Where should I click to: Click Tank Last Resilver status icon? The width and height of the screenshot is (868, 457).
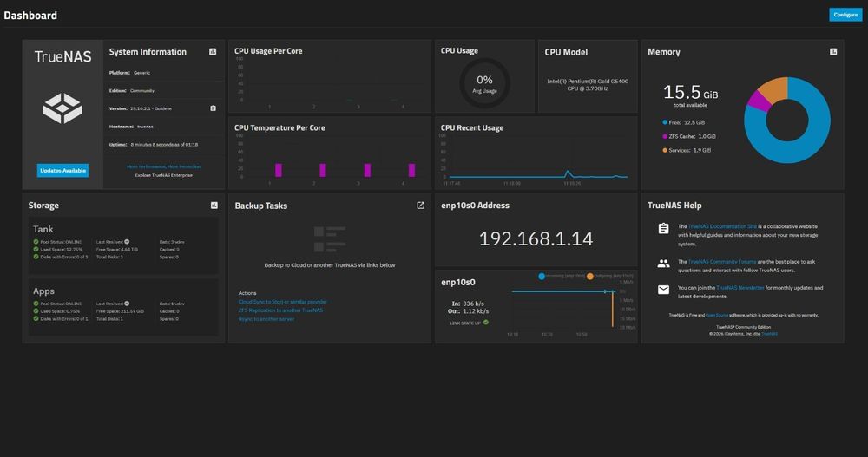(127, 242)
